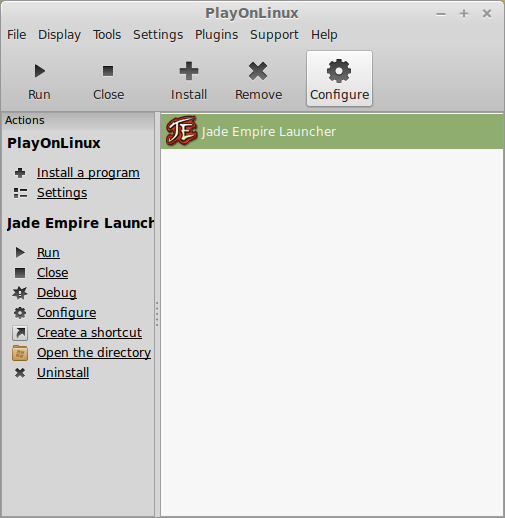
Task: Click the Install plus icon in toolbar
Action: point(189,71)
